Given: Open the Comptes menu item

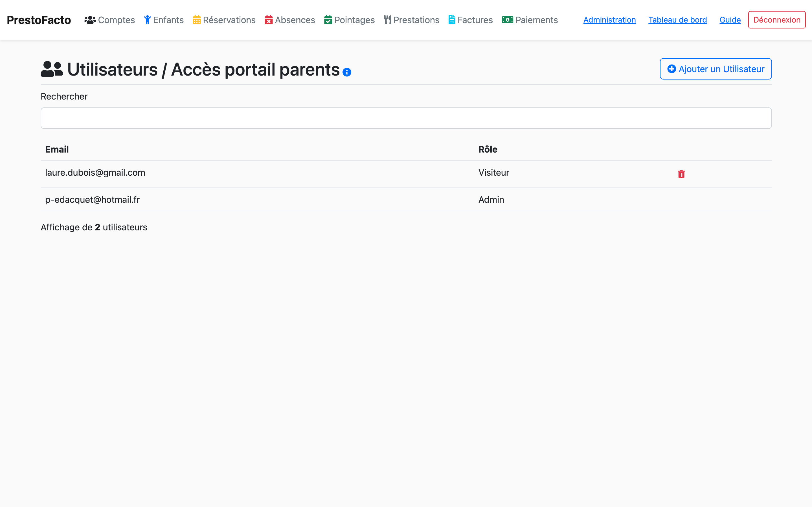Looking at the screenshot, I should (x=116, y=20).
